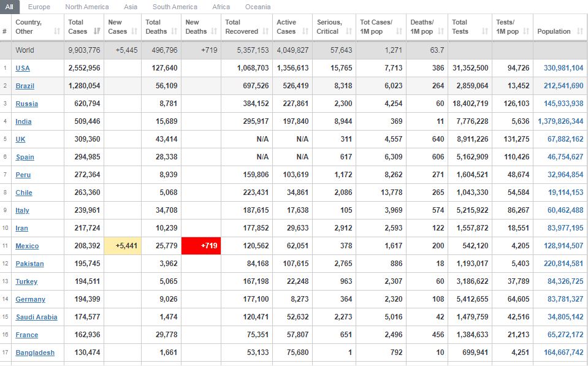Image resolution: width=588 pixels, height=366 pixels.
Task: Sort by Deaths/1M pop arrows icon
Action: click(x=441, y=31)
